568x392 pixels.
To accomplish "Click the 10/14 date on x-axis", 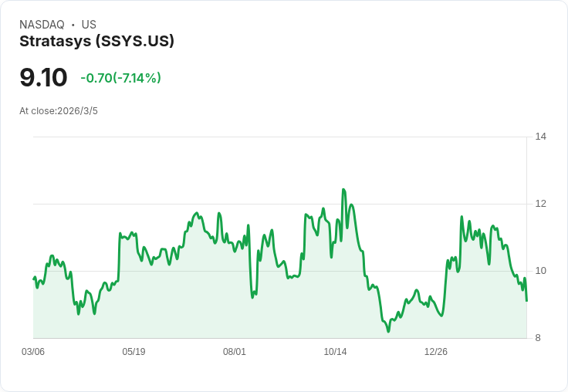I will (335, 352).
